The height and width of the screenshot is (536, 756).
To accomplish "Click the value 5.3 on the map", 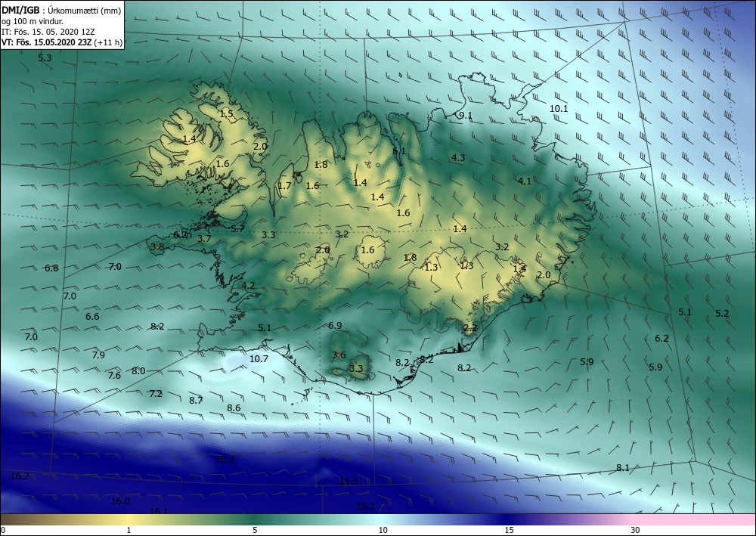I will click(x=45, y=58).
